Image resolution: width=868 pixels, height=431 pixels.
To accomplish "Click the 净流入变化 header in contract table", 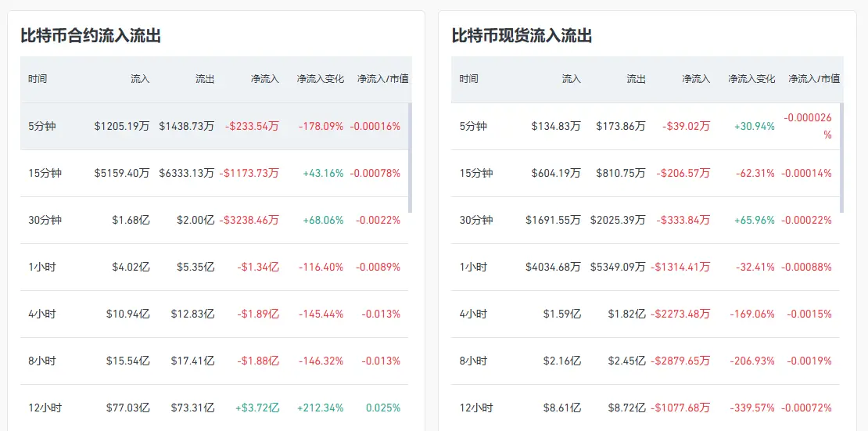I will pyautogui.click(x=320, y=79).
